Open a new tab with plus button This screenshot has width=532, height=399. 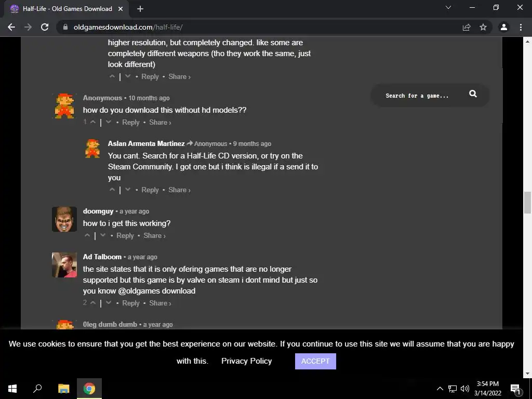pyautogui.click(x=140, y=9)
